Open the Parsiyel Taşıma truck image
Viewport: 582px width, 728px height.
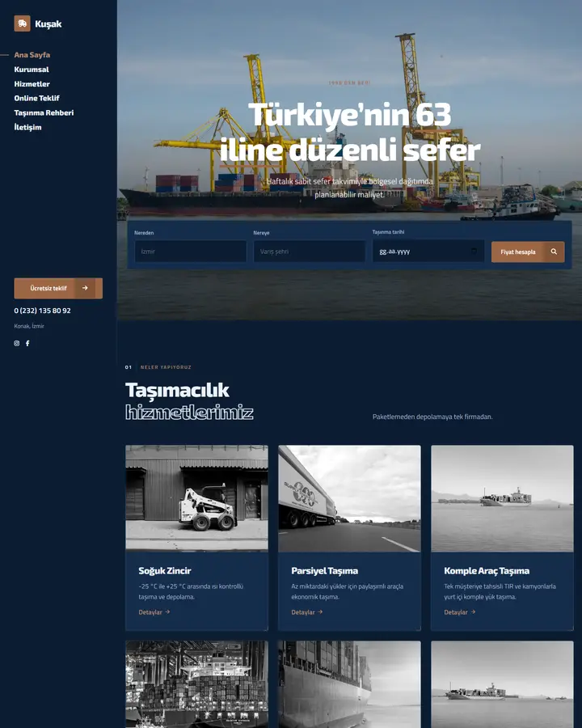[349, 498]
